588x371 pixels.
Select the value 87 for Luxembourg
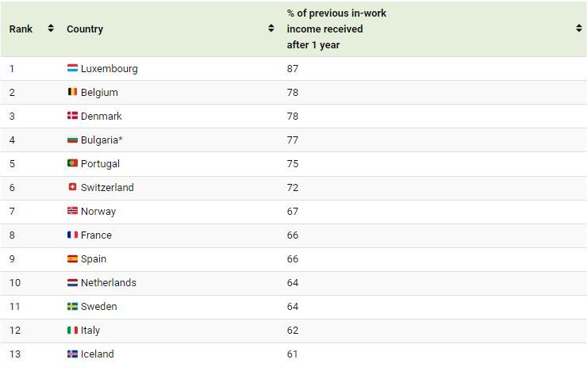coord(293,69)
